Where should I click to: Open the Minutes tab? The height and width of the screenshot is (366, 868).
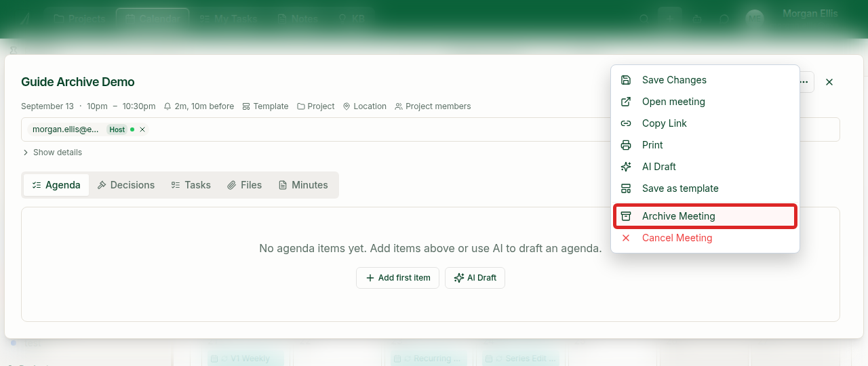[303, 185]
